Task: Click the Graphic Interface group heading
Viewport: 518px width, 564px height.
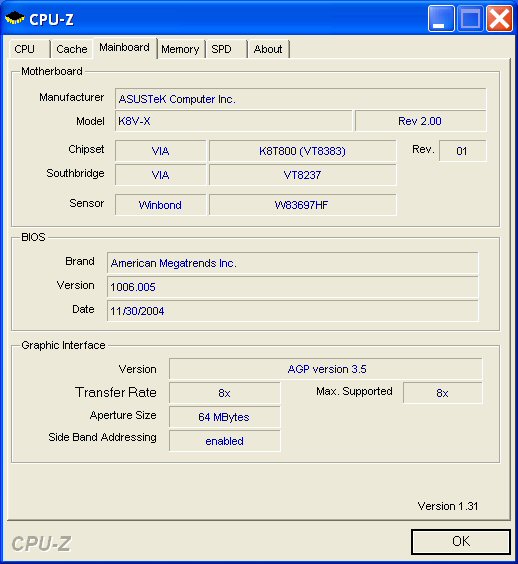Action: tap(63, 345)
